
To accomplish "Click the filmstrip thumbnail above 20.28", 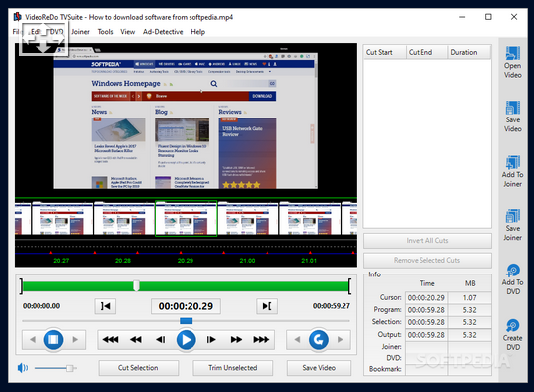I will pyautogui.click(x=124, y=218).
